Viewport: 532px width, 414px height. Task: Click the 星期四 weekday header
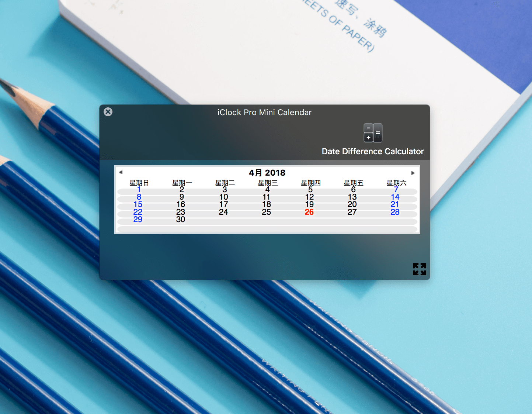click(311, 183)
